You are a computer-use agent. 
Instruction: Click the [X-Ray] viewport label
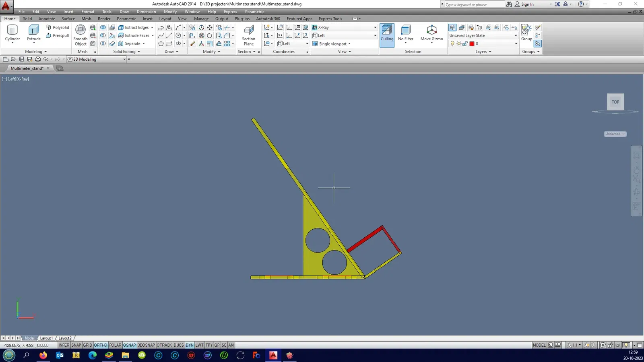23,79
